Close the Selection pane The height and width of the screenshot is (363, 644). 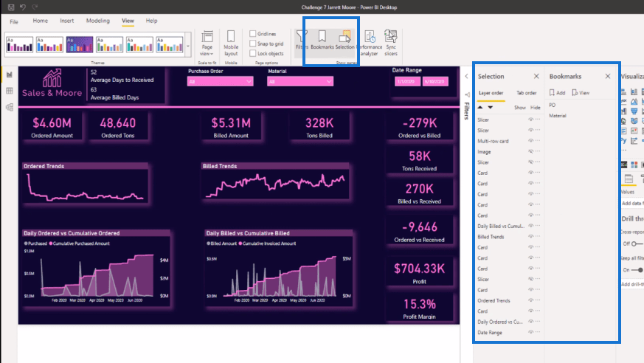click(536, 77)
